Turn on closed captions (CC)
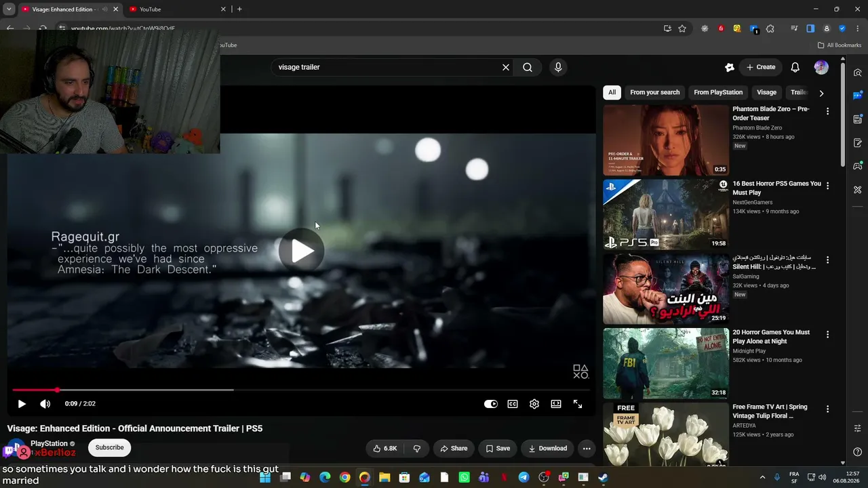Image resolution: width=868 pixels, height=488 pixels. click(513, 404)
